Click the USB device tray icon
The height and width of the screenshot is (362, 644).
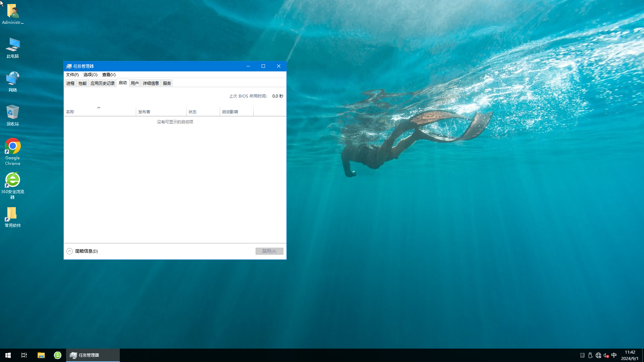(x=590, y=355)
